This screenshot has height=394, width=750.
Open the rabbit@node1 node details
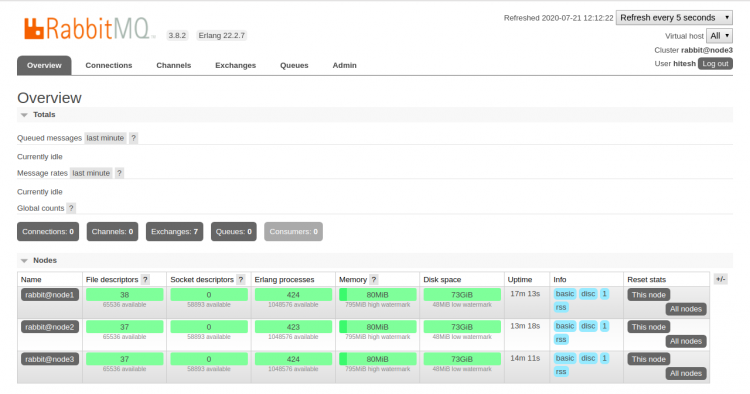[x=50, y=295]
